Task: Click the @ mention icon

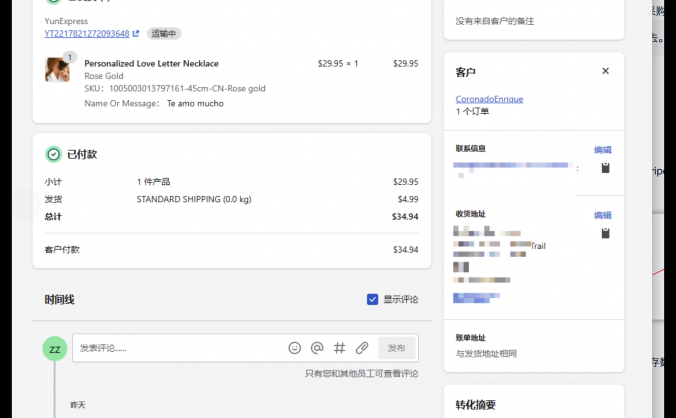Action: [x=317, y=348]
